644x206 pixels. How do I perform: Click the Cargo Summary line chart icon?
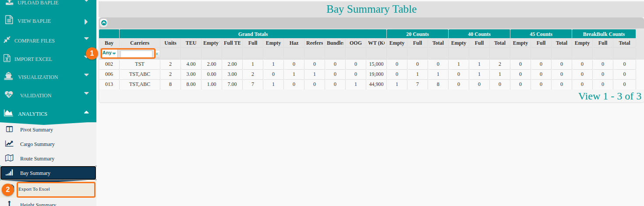pyautogui.click(x=9, y=144)
